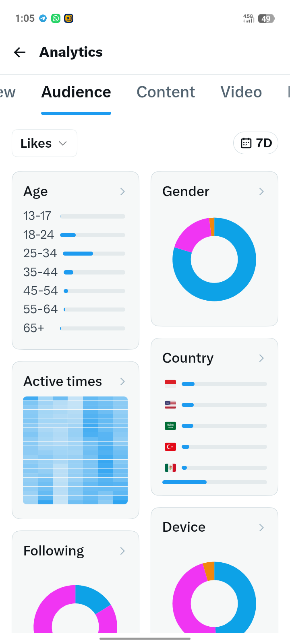Click the Indonesia flag in Country card
Image resolution: width=290 pixels, height=644 pixels.
click(170, 384)
